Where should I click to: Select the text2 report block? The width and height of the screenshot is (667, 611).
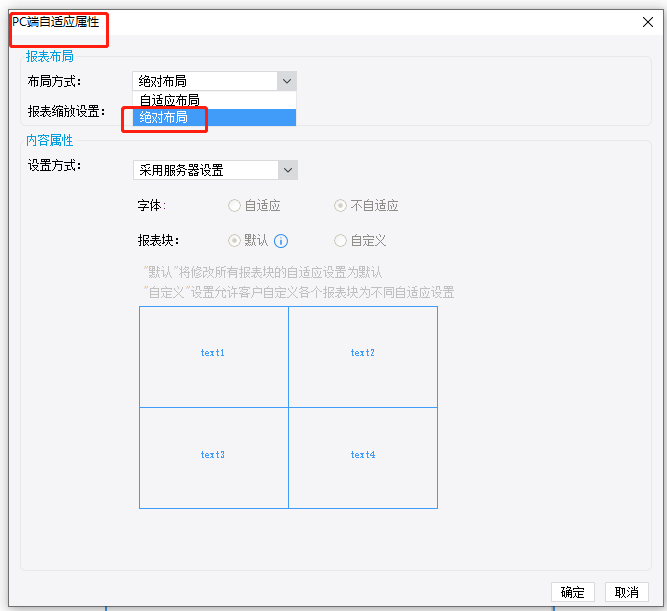363,357
